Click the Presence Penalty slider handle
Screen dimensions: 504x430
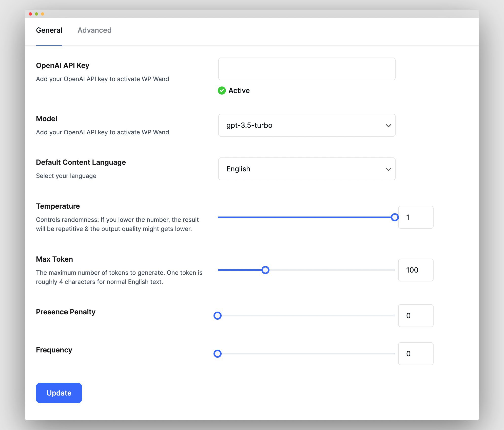click(218, 316)
